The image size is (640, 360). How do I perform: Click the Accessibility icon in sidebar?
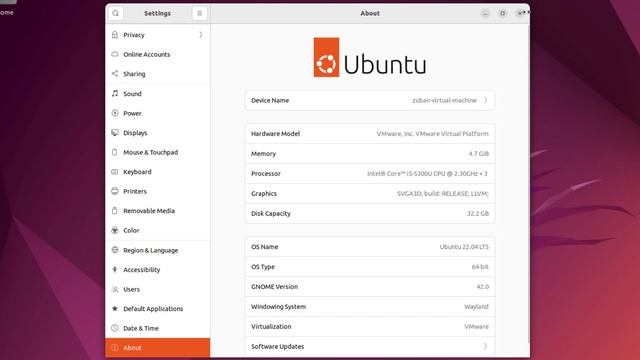click(115, 269)
